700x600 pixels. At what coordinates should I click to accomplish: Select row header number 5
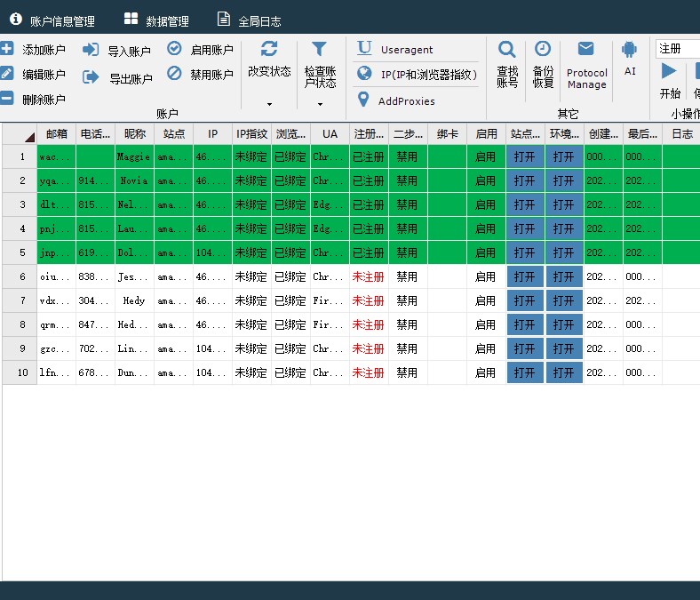20,252
